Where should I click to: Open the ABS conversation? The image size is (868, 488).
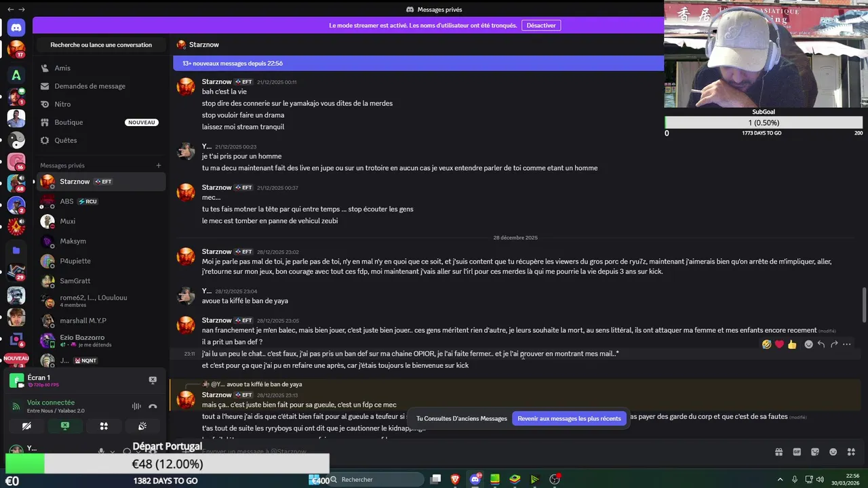(100, 201)
